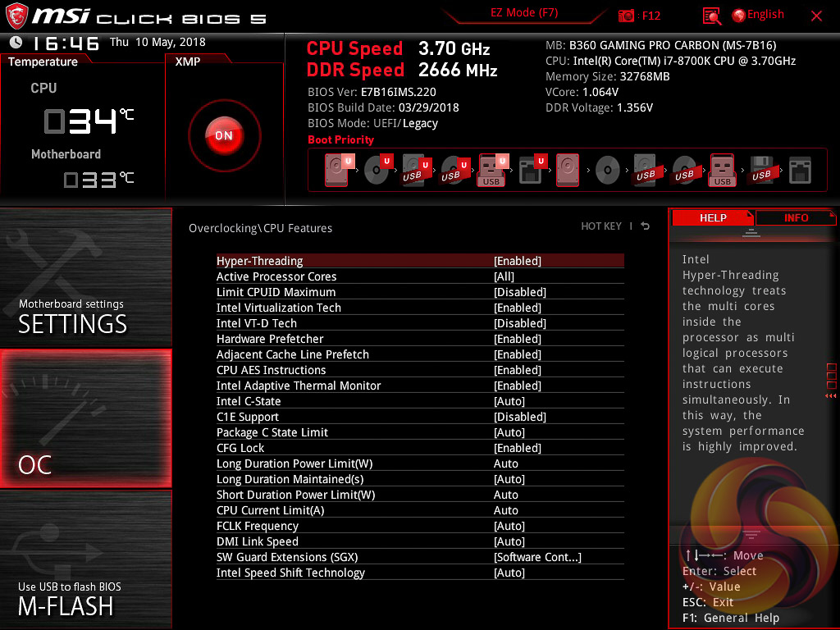Open the HOT KEY list
This screenshot has height=630, width=840.
click(601, 226)
